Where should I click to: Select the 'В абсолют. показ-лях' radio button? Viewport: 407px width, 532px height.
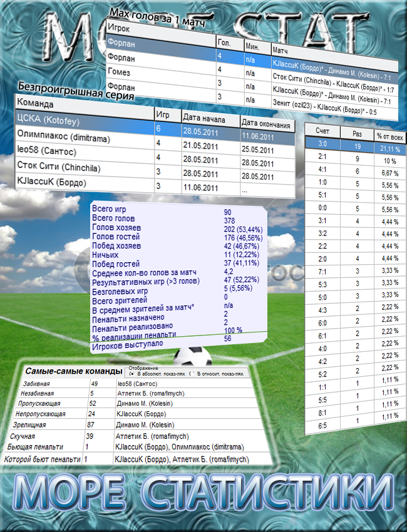coord(132,374)
